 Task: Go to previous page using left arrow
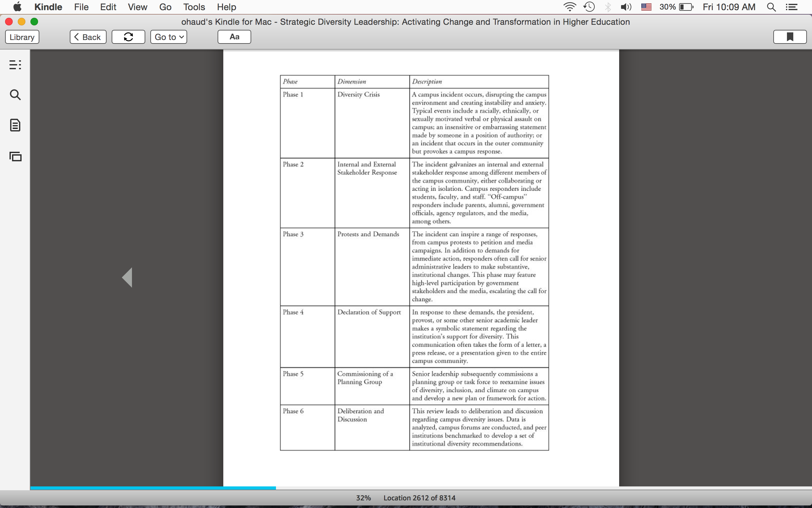[x=127, y=277]
